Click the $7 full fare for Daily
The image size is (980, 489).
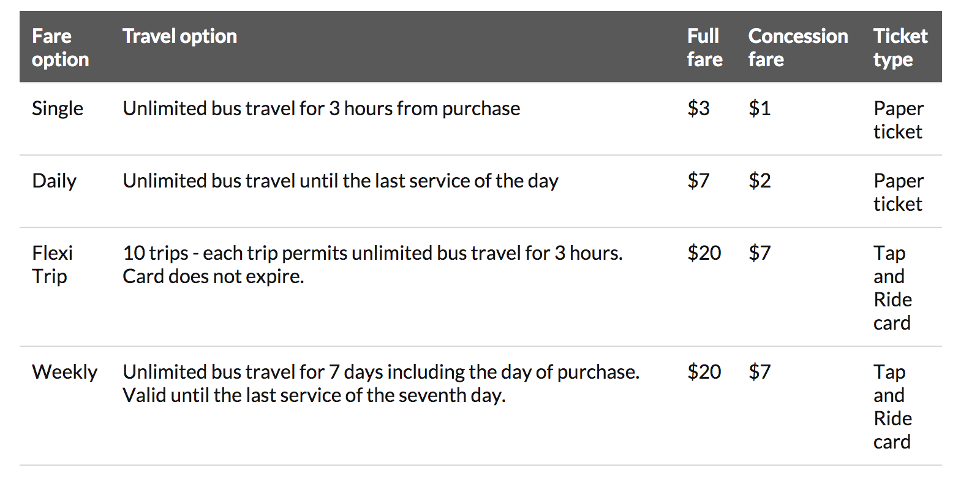(x=698, y=181)
